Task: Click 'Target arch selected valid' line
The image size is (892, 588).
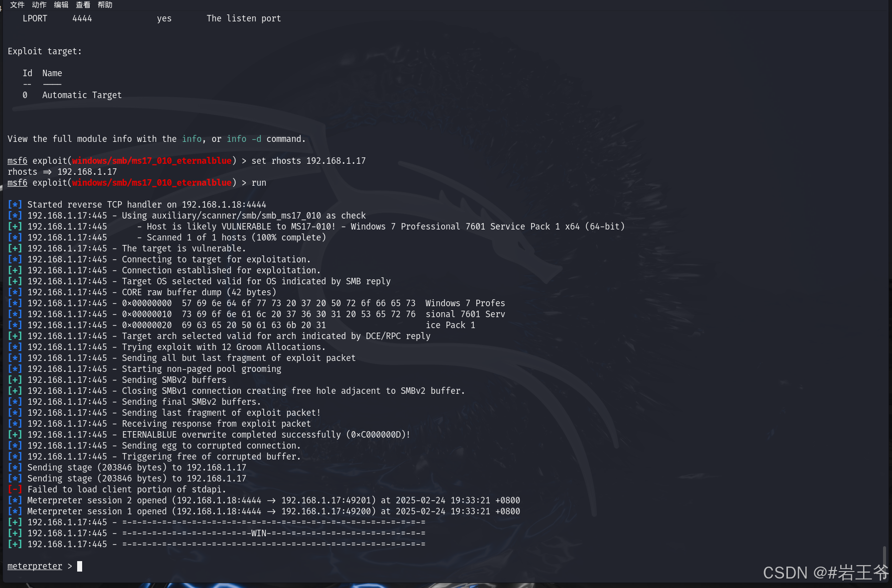Action: pos(219,336)
